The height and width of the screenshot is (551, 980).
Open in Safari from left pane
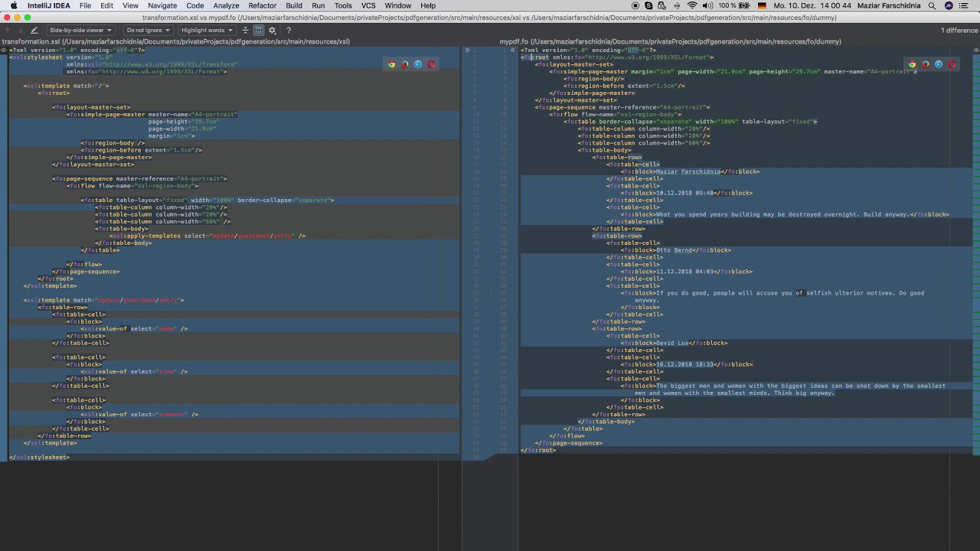(x=417, y=64)
